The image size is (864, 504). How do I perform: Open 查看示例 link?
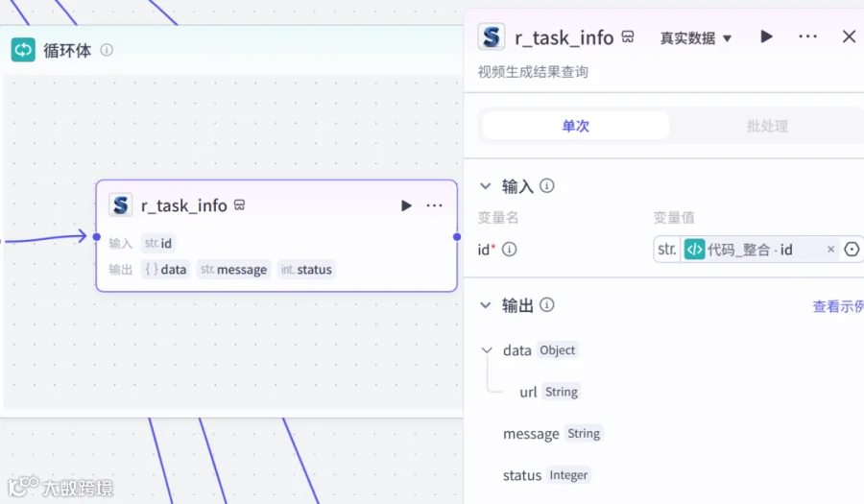click(838, 306)
